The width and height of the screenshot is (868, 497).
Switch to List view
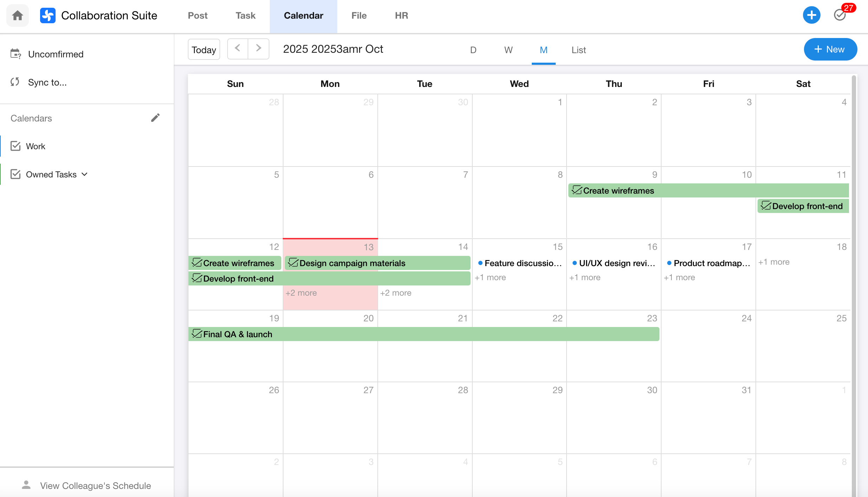[x=579, y=50]
